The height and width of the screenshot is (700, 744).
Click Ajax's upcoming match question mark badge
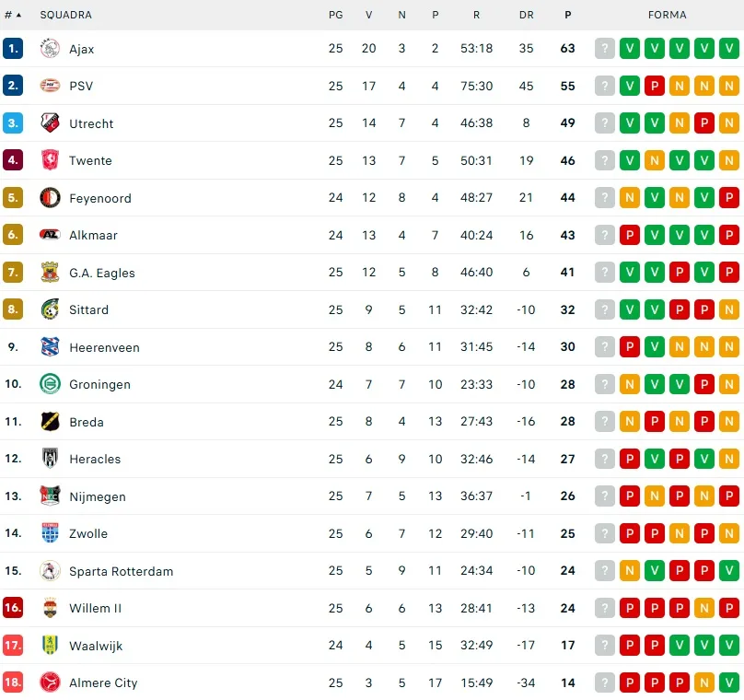pos(604,49)
